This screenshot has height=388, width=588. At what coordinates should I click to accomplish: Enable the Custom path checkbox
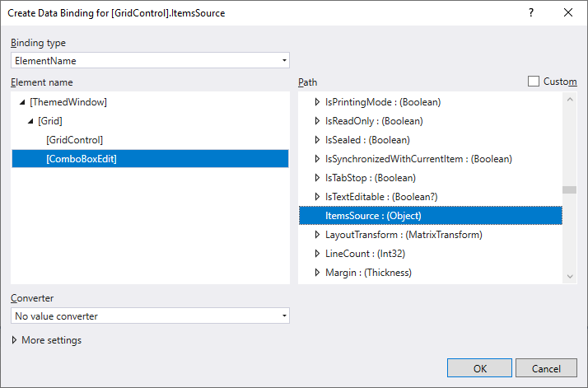(534, 82)
